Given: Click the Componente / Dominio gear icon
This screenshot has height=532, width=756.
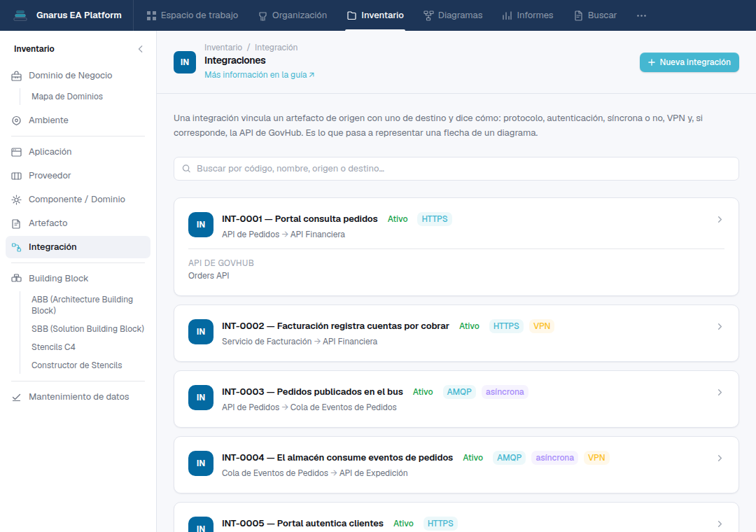Looking at the screenshot, I should (x=16, y=199).
